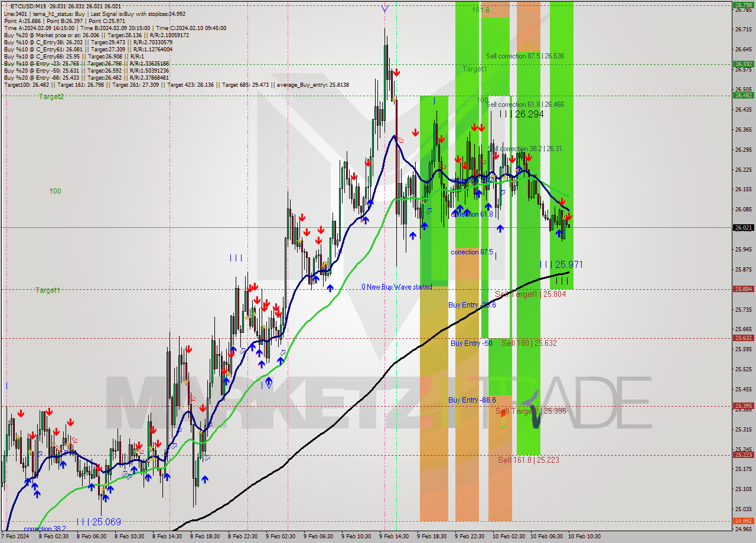Select the 'Sell correction 87.5 | 26.636' label
The height and width of the screenshot is (543, 756).
pos(525,56)
